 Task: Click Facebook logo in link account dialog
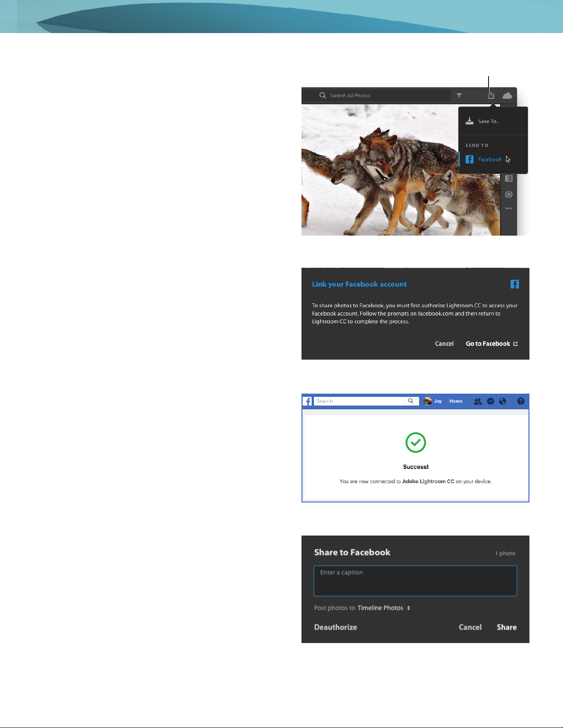click(x=515, y=284)
